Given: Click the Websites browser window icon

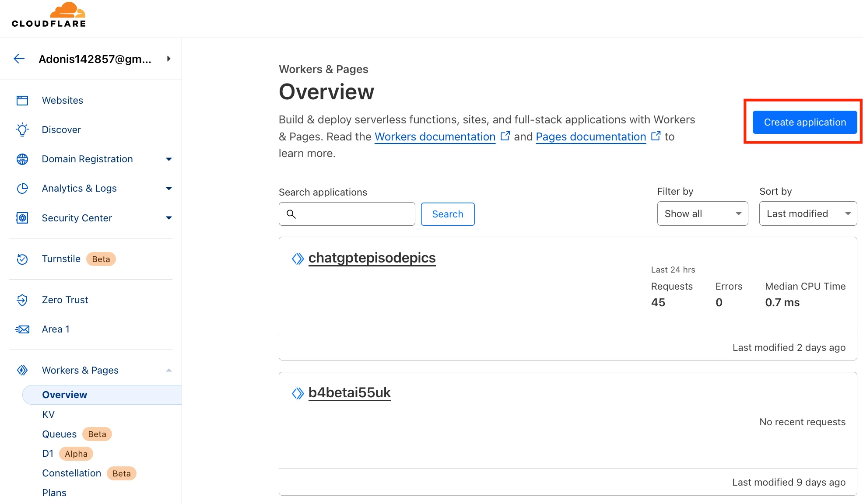Looking at the screenshot, I should (x=22, y=101).
